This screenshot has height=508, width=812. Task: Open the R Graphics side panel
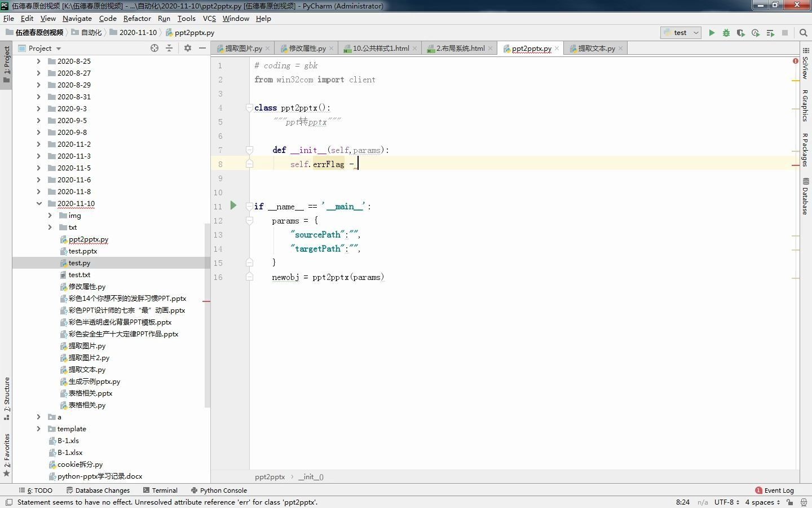click(x=805, y=105)
